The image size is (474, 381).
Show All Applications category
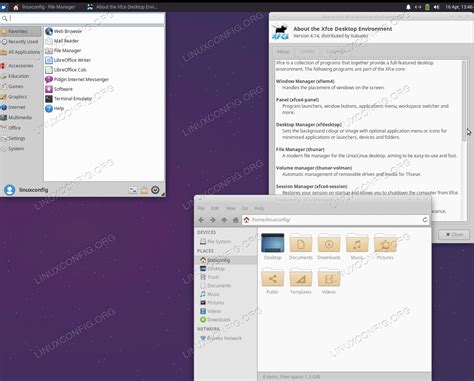click(21, 52)
